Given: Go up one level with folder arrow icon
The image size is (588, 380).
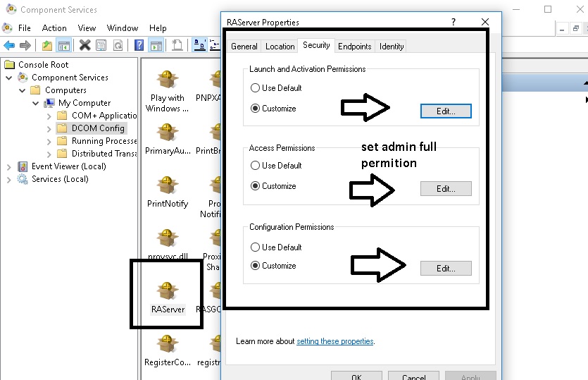Looking at the screenshot, I should [x=47, y=45].
